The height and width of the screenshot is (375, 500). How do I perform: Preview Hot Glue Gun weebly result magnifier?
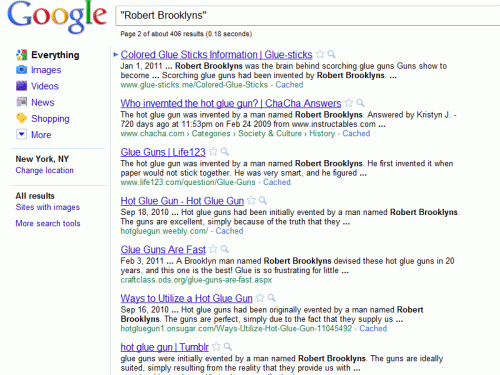[263, 200]
